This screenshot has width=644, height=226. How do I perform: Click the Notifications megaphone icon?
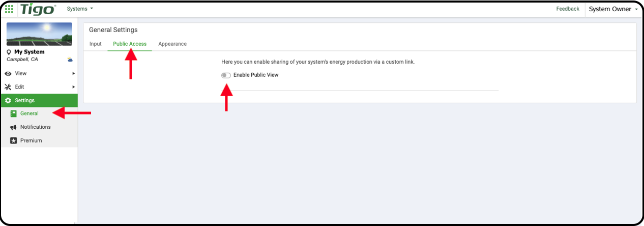coord(13,127)
